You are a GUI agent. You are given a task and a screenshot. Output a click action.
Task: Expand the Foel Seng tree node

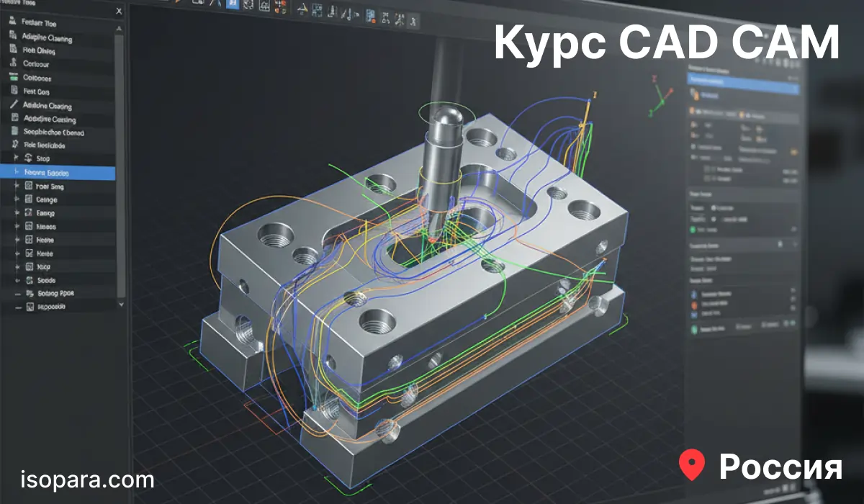(17, 186)
